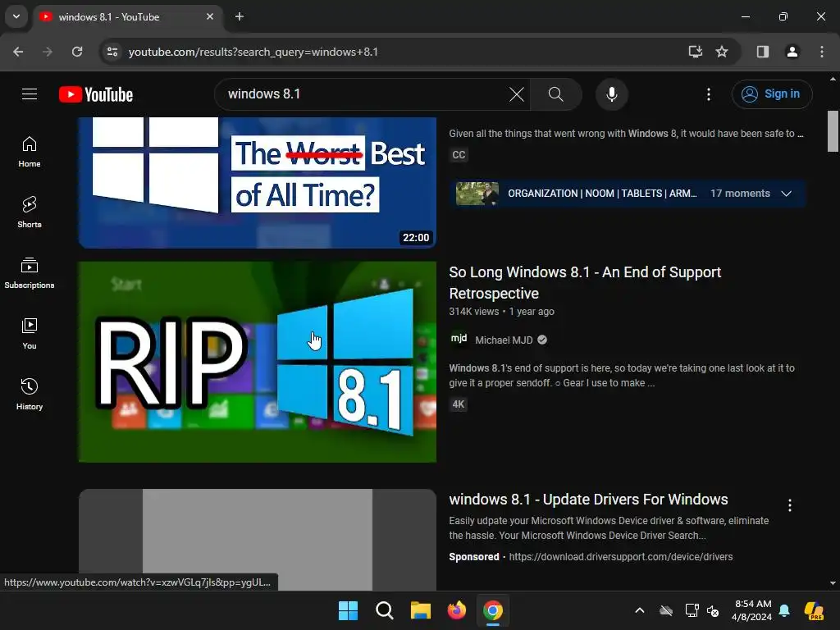Screen dimensions: 840x630
Task: Open notifications bell in the taskbar
Action: click(784, 610)
